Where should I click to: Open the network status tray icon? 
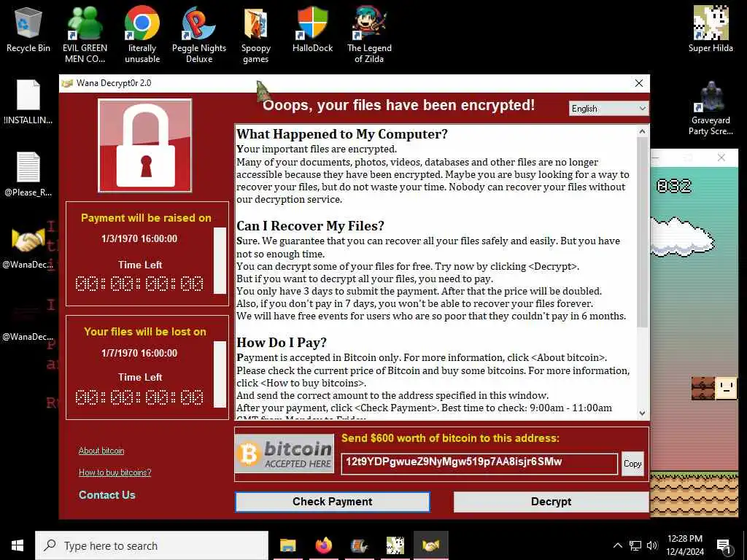(x=635, y=545)
